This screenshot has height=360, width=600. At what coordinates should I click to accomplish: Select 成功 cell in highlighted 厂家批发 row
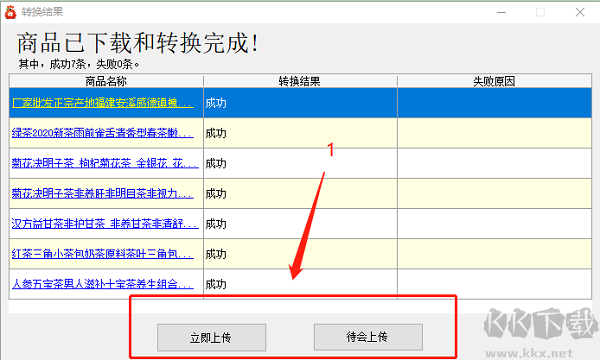(300, 103)
